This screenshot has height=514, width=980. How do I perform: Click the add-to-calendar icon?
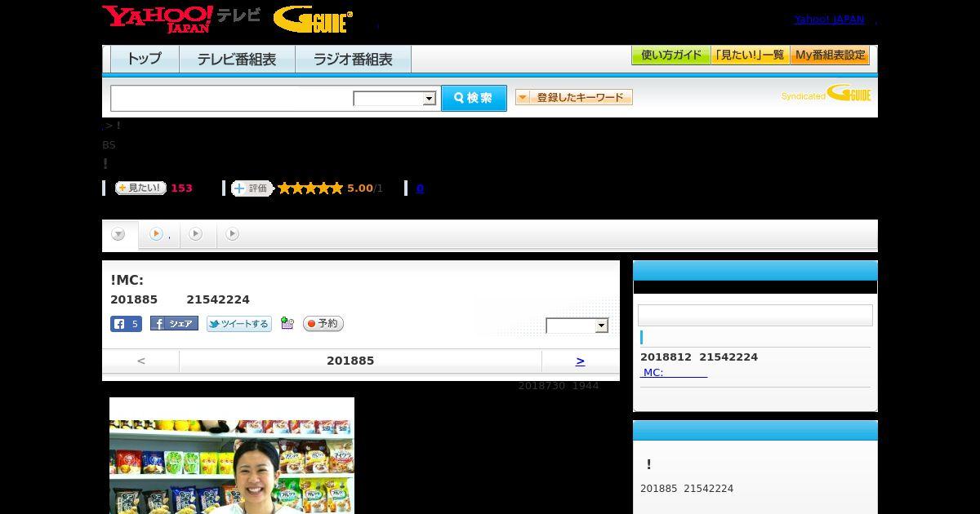[287, 323]
